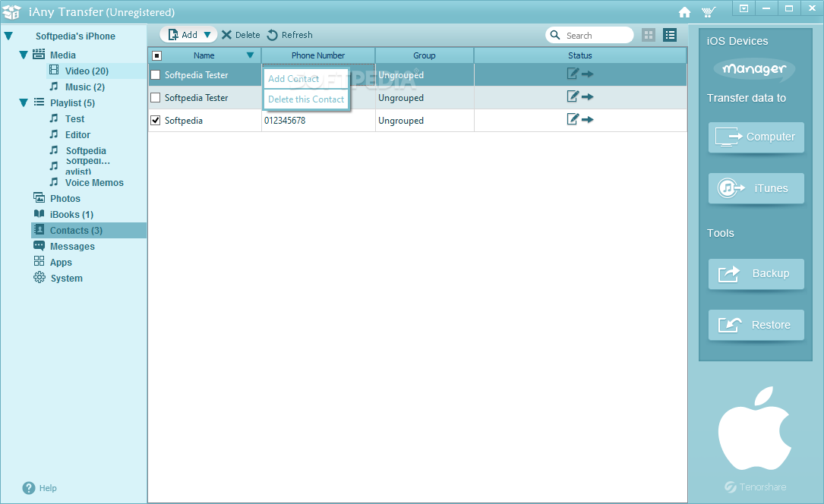Image resolution: width=824 pixels, height=504 pixels.
Task: Open the Editor playlist
Action: click(x=77, y=135)
